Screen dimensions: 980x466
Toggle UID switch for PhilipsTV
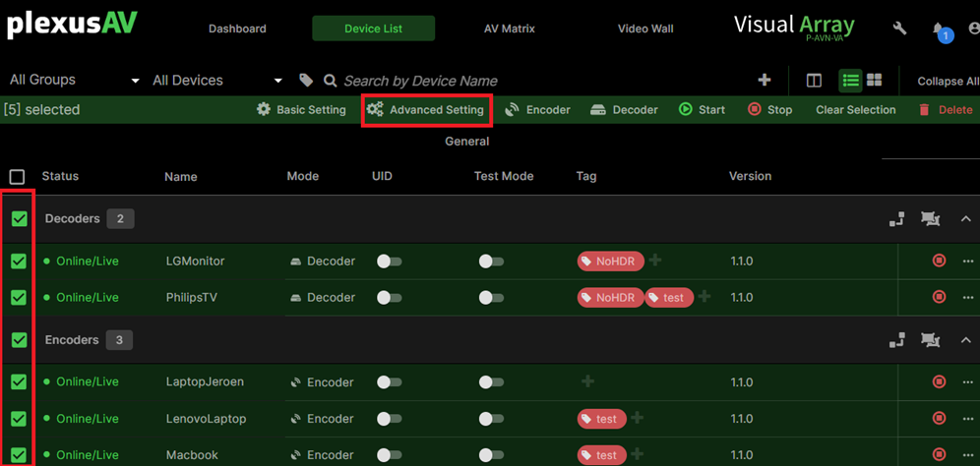(x=389, y=297)
